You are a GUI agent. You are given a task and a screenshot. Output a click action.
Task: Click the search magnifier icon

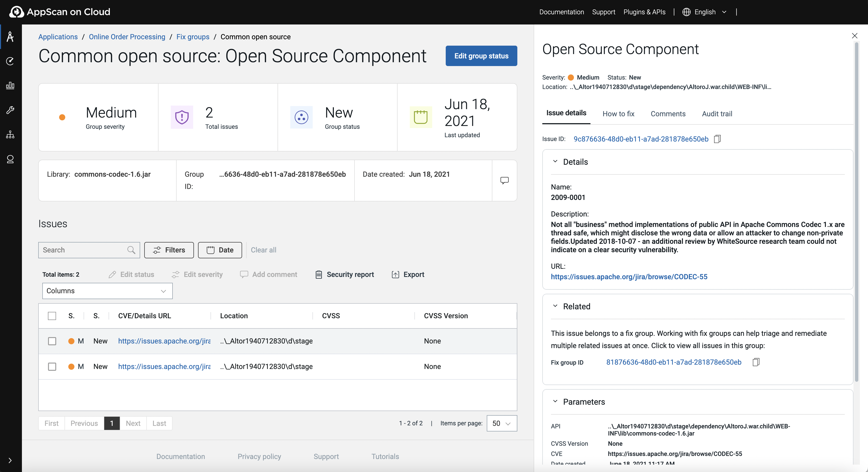pos(131,250)
